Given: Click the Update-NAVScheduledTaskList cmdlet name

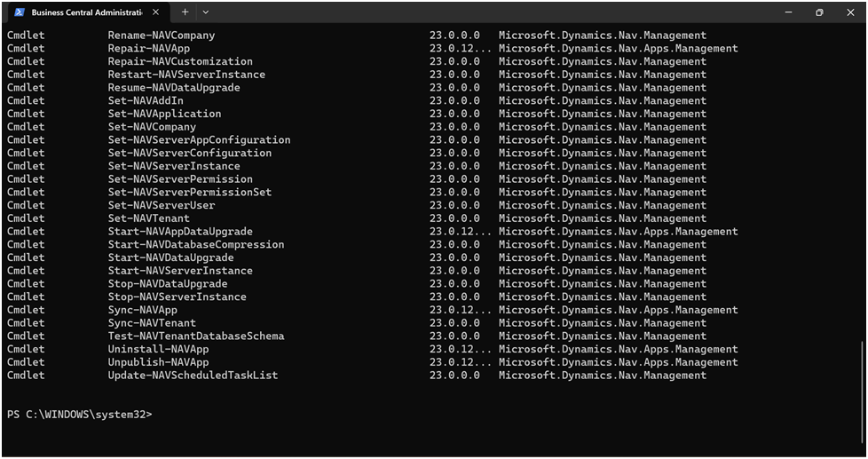Looking at the screenshot, I should coord(193,375).
